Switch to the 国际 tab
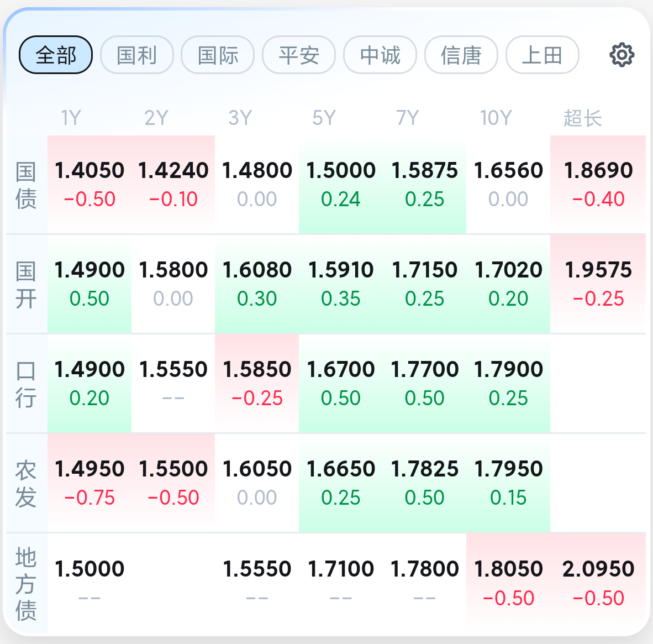This screenshot has width=653, height=644. coord(218,55)
